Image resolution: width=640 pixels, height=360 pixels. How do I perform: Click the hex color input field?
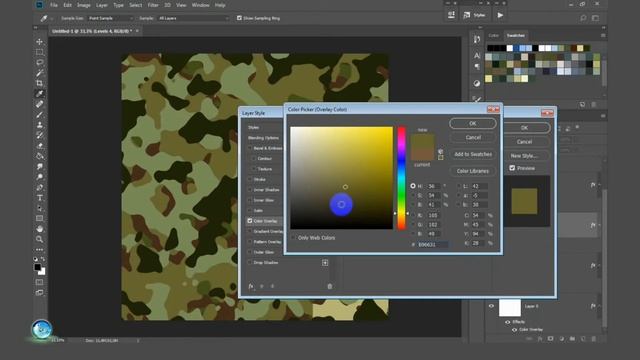tap(433, 244)
